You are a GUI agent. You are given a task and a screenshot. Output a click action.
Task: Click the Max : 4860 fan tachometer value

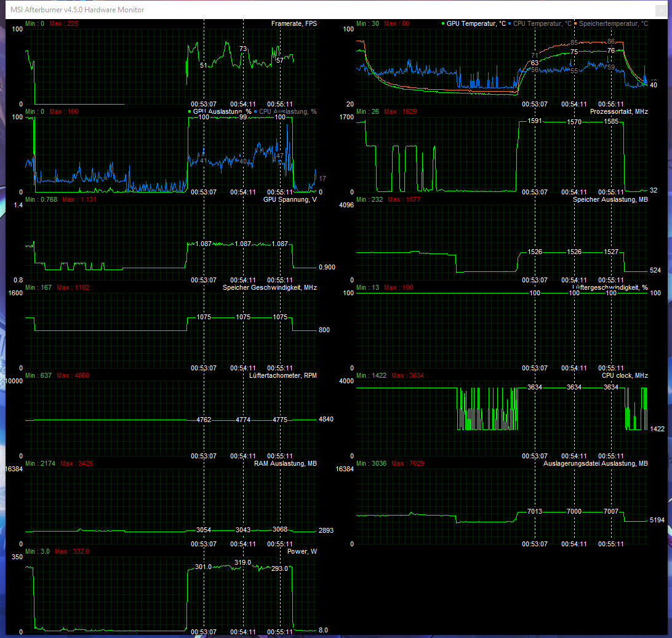coord(73,375)
